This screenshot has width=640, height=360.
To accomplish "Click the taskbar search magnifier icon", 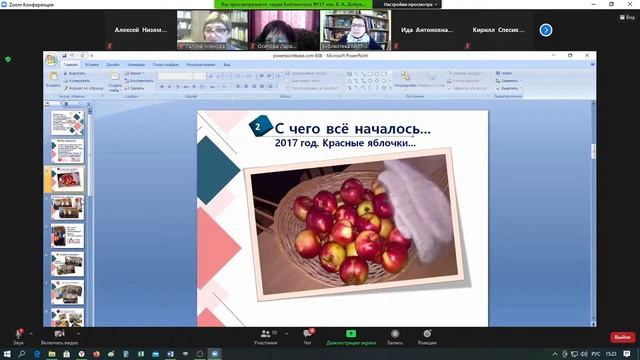I will point(22,354).
